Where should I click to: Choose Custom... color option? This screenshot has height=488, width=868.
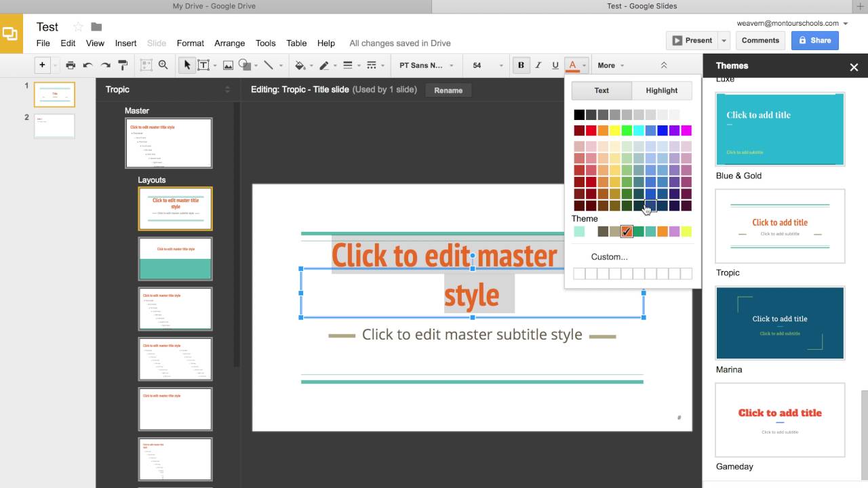pyautogui.click(x=610, y=257)
